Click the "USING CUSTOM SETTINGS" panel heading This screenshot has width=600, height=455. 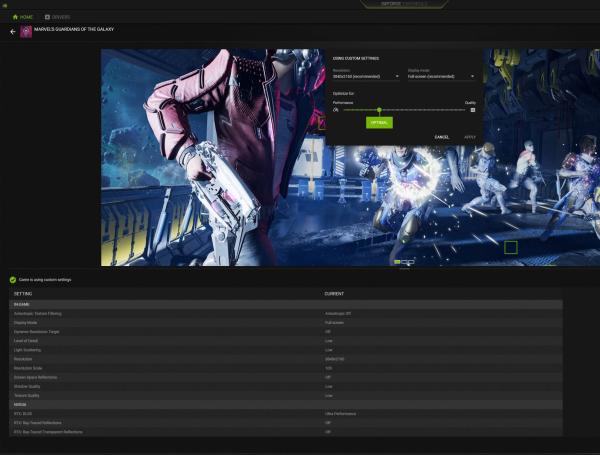pyautogui.click(x=356, y=59)
